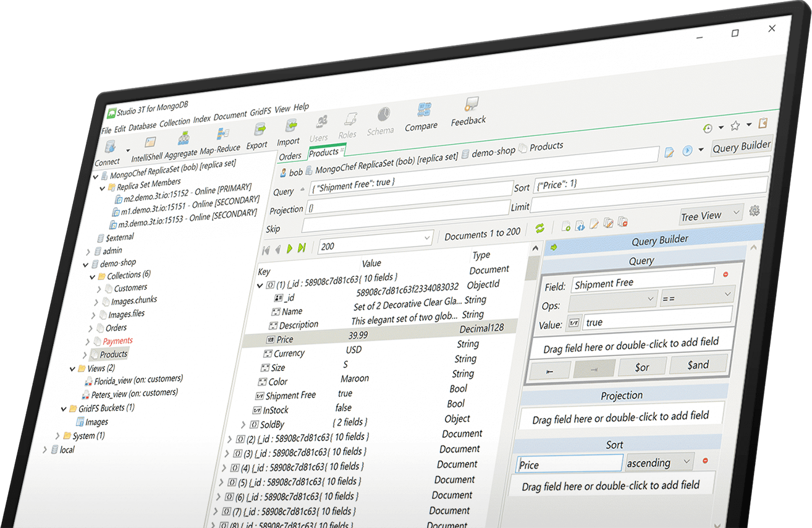
Task: Open the ascending sort order dropdown
Action: tap(659, 462)
